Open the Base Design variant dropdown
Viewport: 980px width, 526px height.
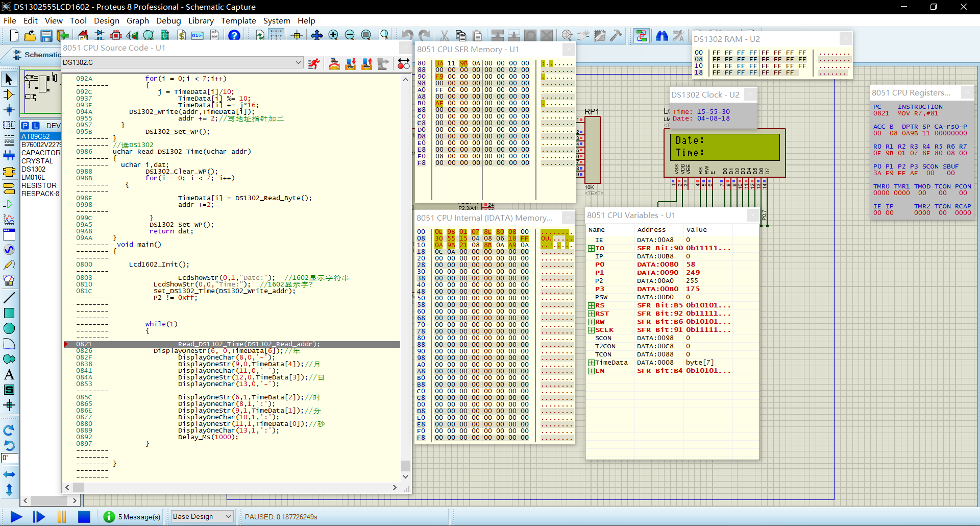(x=202, y=516)
